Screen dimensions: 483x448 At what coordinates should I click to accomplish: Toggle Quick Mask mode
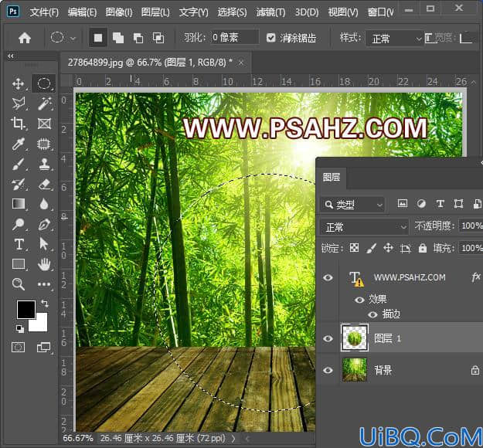tap(19, 348)
